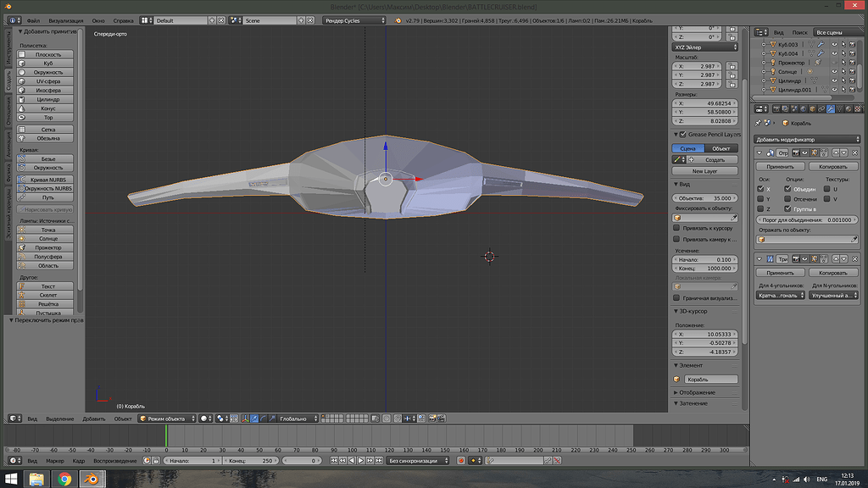
Task: Open the Справка menu
Action: pos(123,20)
